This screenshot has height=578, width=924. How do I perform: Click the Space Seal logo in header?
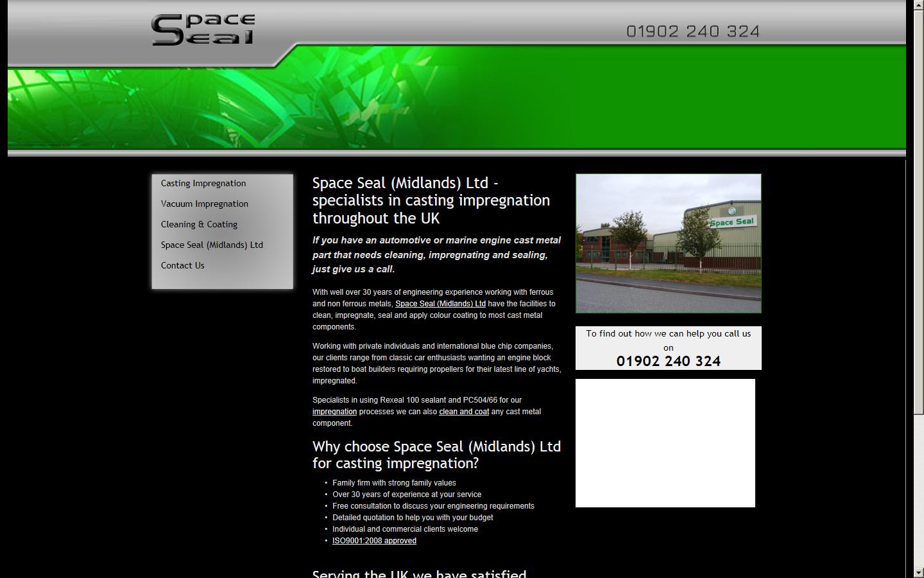click(203, 30)
